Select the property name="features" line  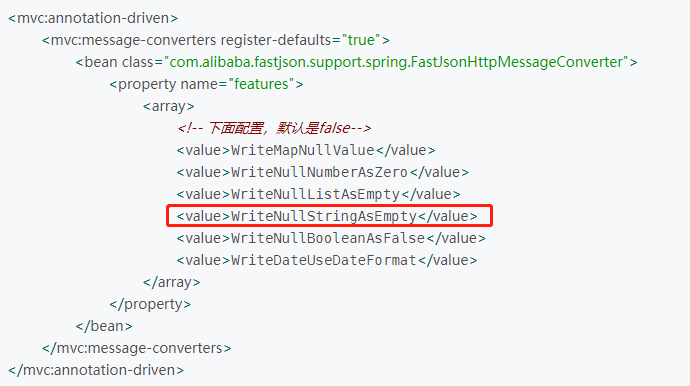206,84
